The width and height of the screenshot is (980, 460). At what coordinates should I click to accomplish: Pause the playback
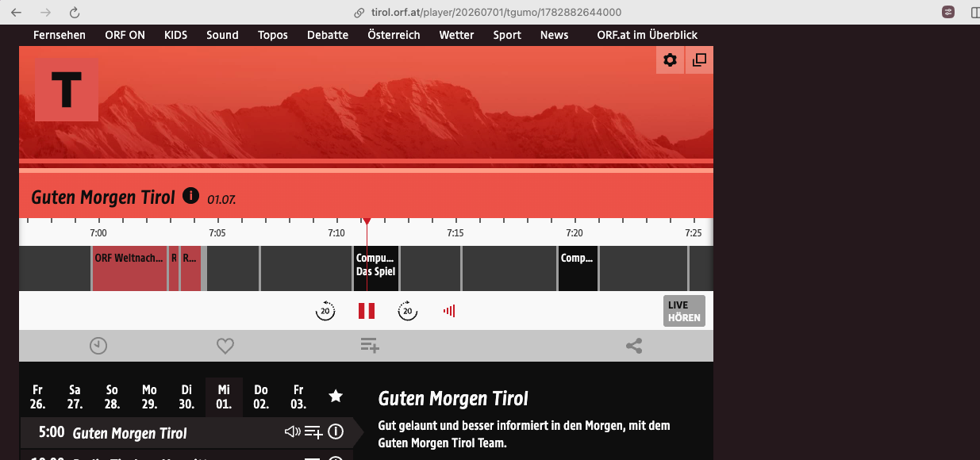[x=367, y=311]
